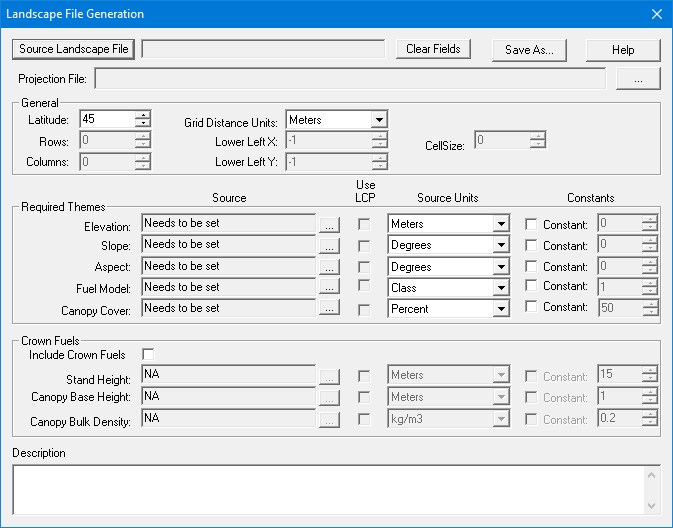Close the Landscape File Generation dialog
This screenshot has width=673, height=528.
pos(657,14)
